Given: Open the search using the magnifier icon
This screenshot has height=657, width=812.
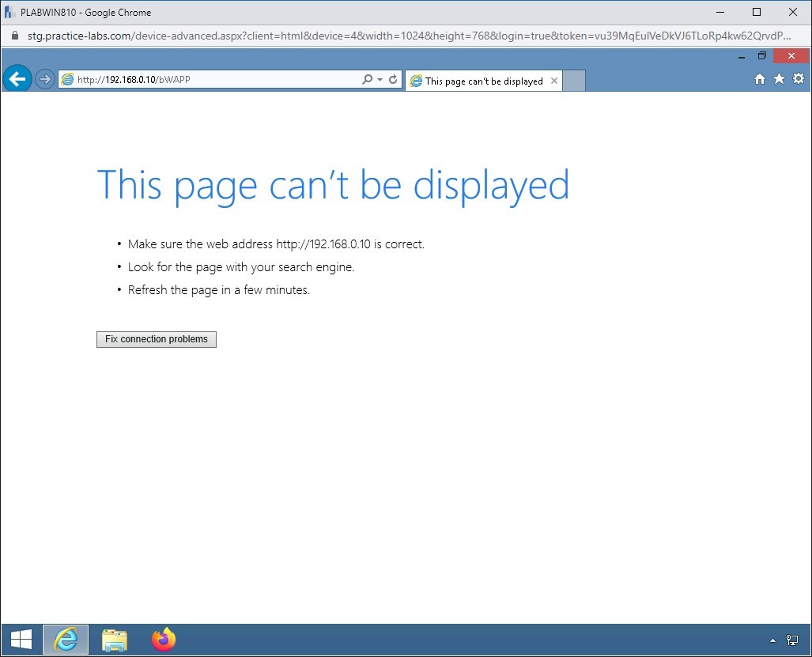Looking at the screenshot, I should 367,79.
